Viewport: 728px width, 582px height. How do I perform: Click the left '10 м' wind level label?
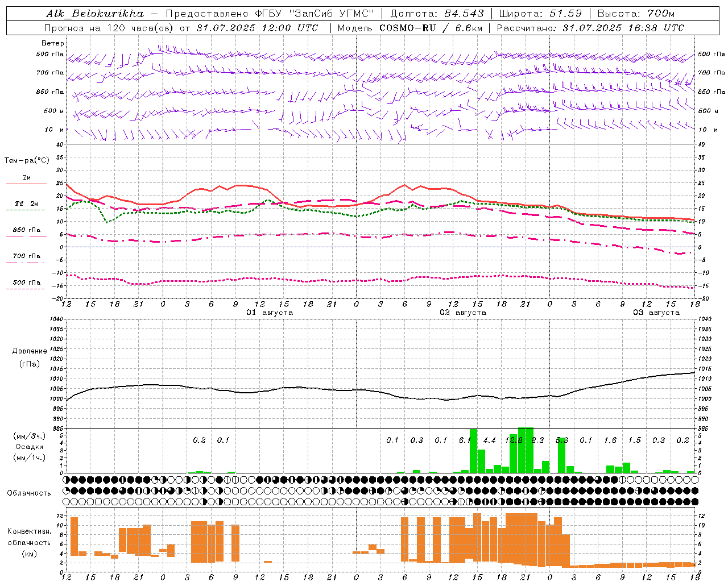pyautogui.click(x=55, y=130)
